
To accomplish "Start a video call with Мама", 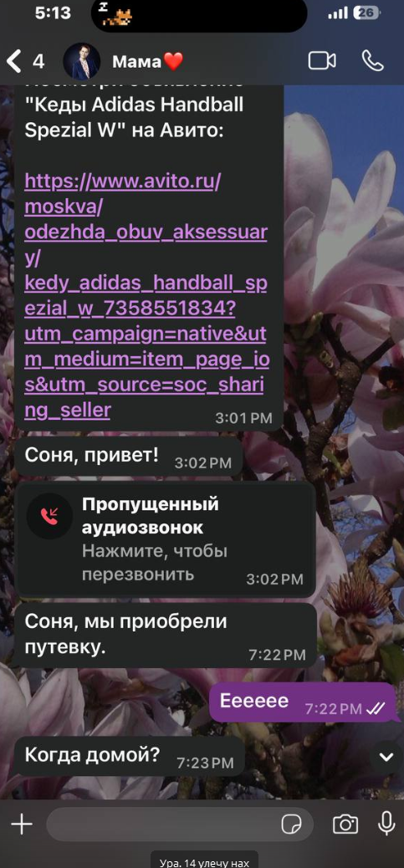I will (x=322, y=61).
